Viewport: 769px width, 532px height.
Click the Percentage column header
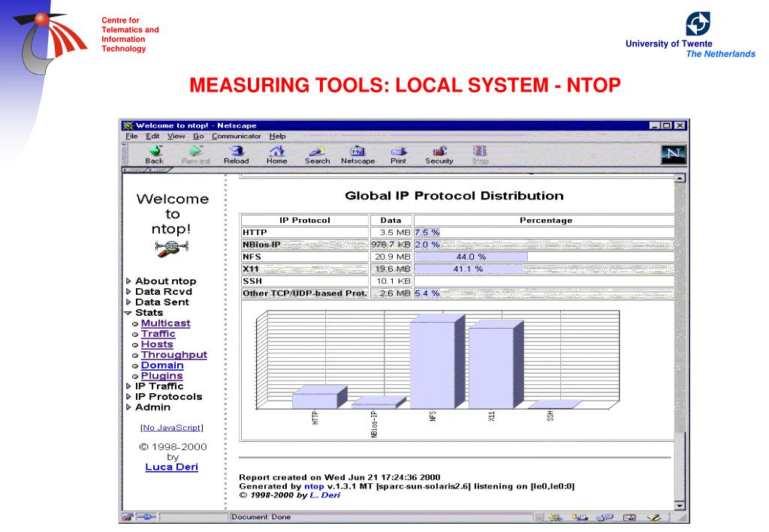tap(545, 221)
